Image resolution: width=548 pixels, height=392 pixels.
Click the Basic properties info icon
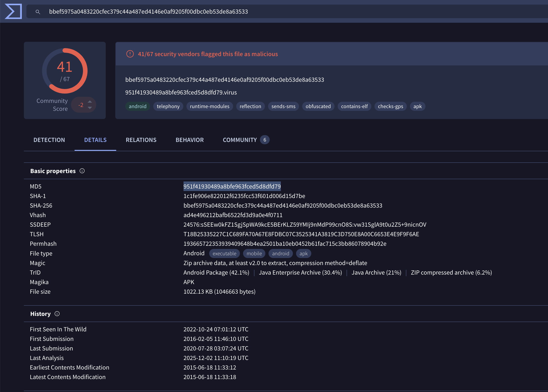[x=82, y=171]
